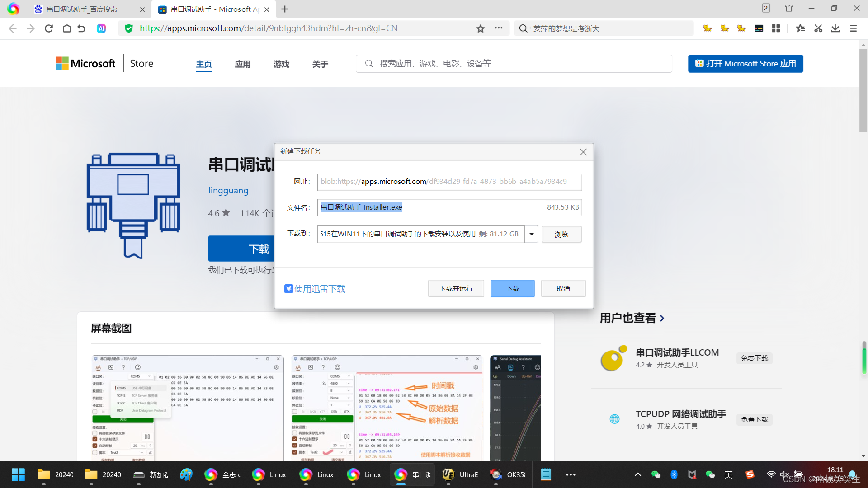The height and width of the screenshot is (488, 868).
Task: Open the browser downloads icon
Action: 835,28
